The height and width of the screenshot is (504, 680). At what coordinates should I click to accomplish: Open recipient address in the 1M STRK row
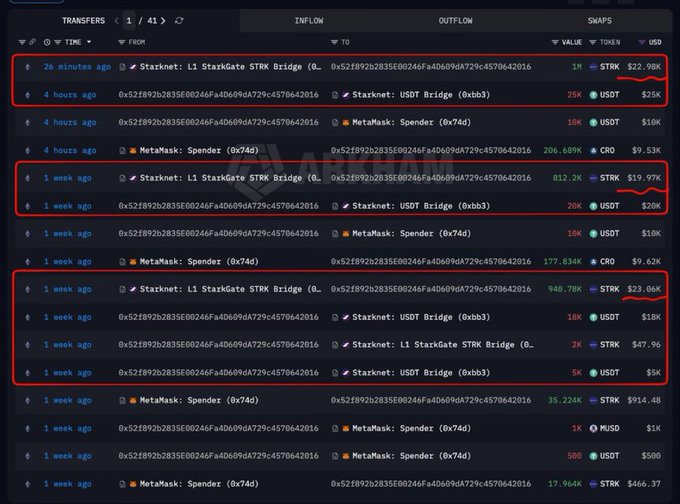[431, 67]
